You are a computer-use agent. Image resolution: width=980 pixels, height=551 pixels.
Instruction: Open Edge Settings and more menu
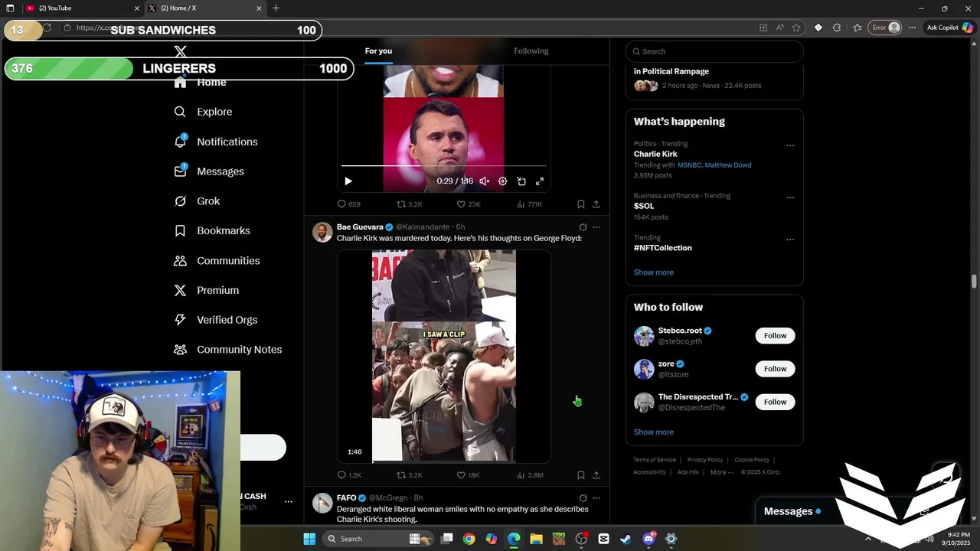(x=912, y=28)
